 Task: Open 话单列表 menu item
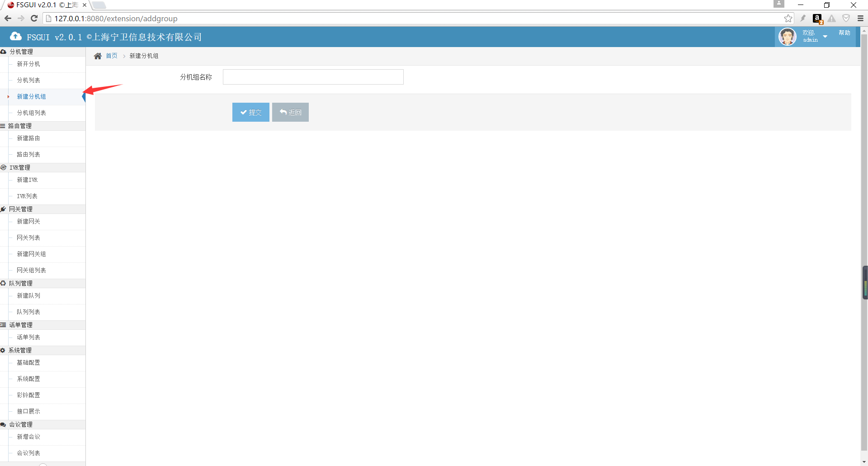(28, 337)
